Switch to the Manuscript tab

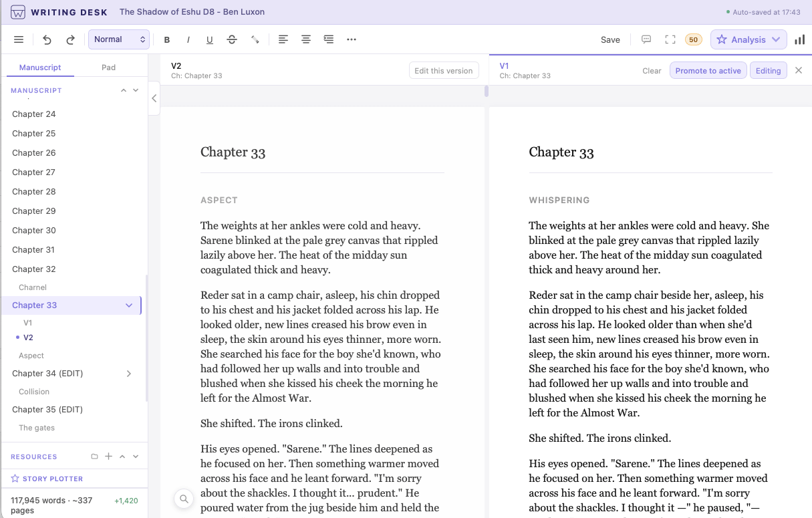pyautogui.click(x=40, y=67)
